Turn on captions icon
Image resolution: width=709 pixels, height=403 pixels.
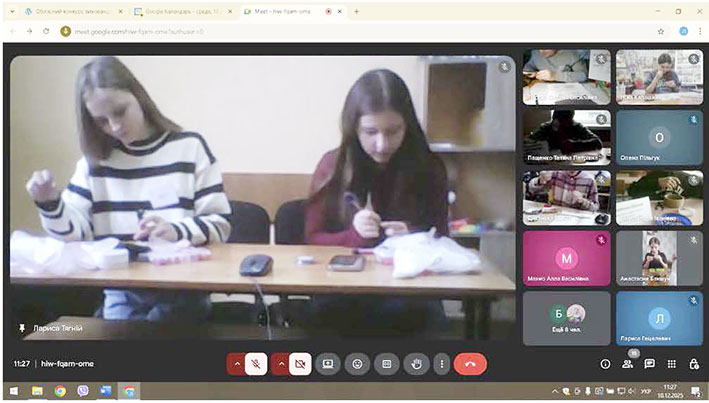[385, 364]
